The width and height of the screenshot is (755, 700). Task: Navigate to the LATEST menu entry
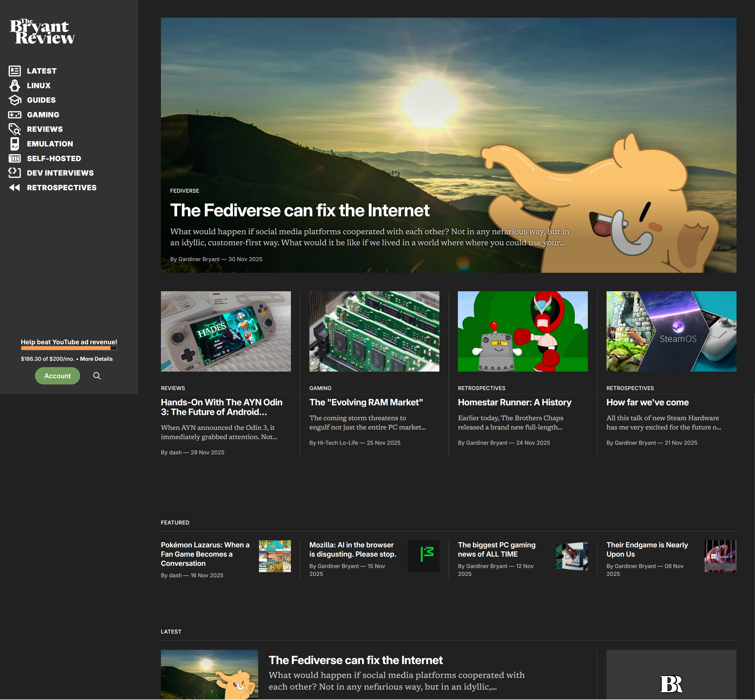click(42, 71)
